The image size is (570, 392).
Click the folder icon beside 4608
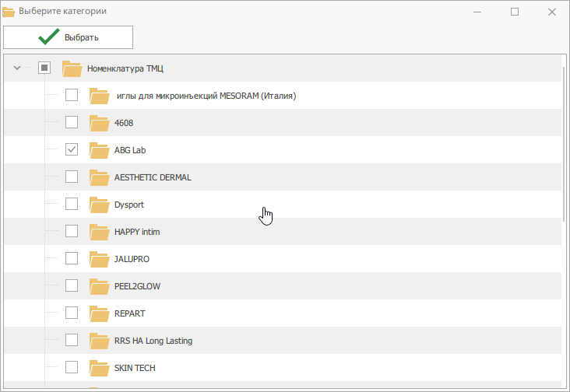pos(99,123)
